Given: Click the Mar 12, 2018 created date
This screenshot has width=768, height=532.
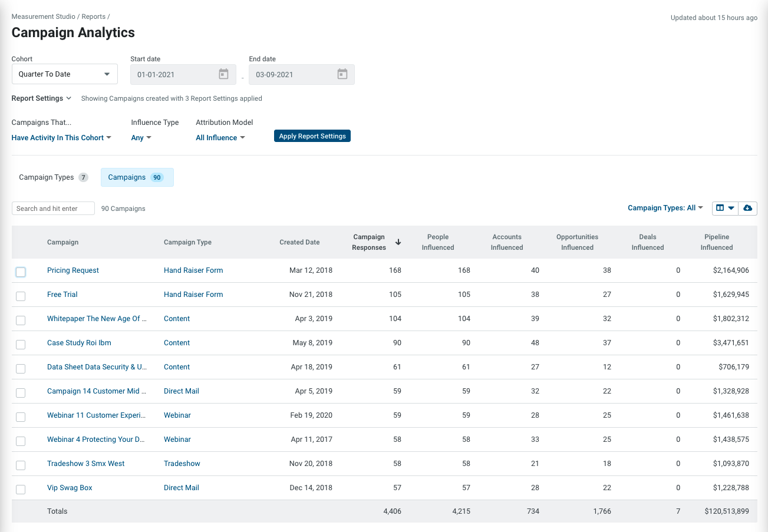Looking at the screenshot, I should tap(311, 270).
